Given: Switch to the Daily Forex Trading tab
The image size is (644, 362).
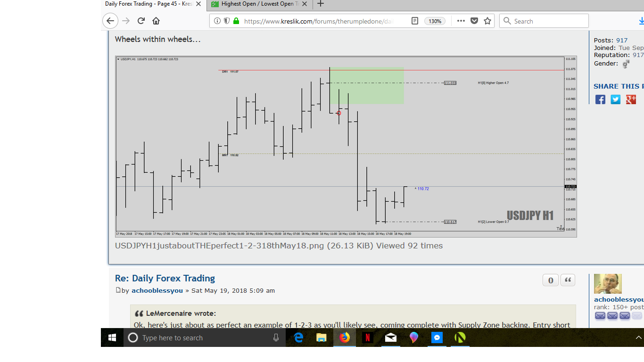Looking at the screenshot, I should pos(148,4).
